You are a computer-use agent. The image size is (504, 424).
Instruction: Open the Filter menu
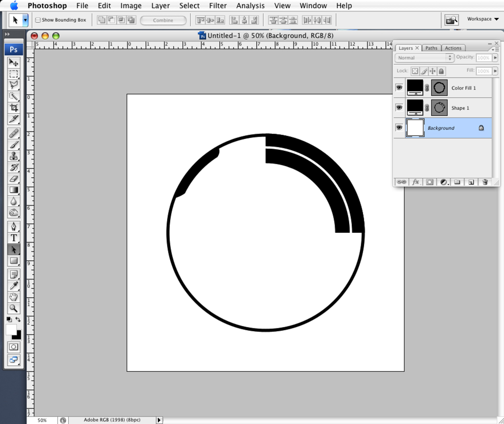(x=217, y=6)
